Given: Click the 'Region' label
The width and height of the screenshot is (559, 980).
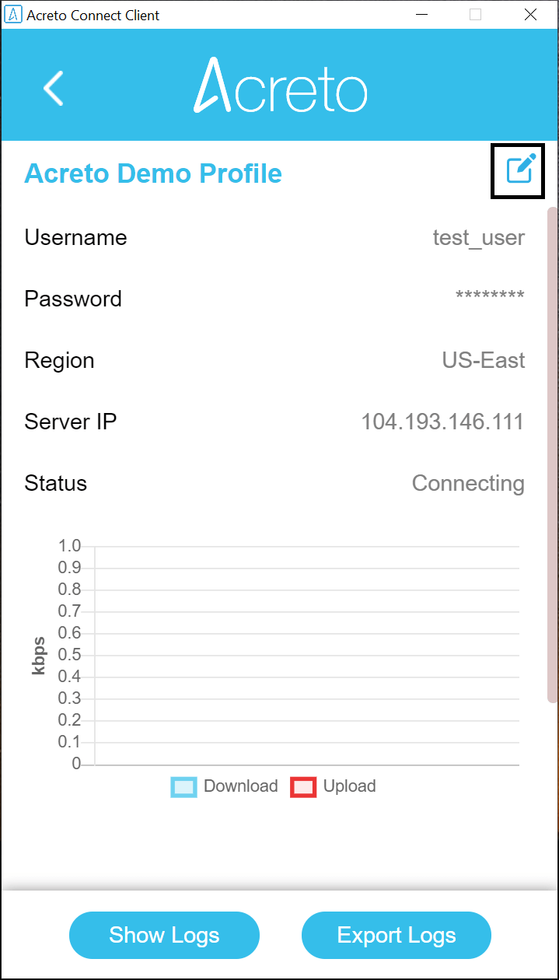Looking at the screenshot, I should (x=59, y=361).
